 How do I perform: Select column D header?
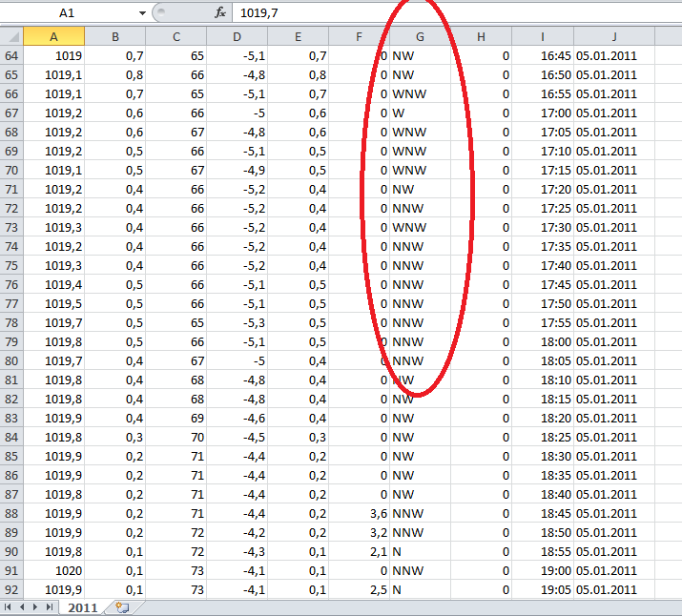point(238,36)
